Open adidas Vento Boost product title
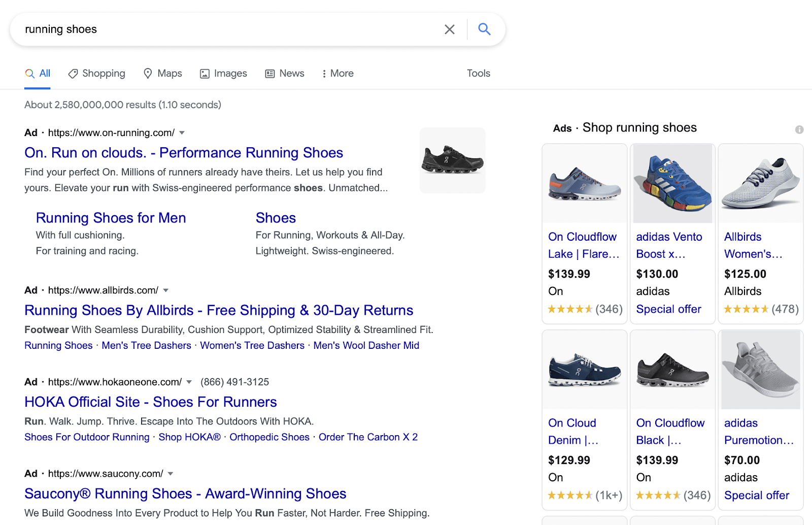 [x=669, y=246]
